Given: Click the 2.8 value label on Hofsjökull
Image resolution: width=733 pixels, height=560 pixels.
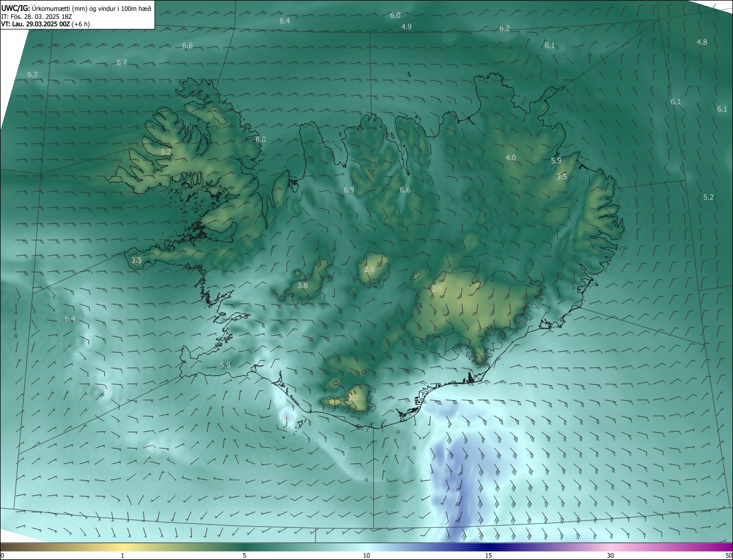Looking at the screenshot, I should [x=369, y=270].
